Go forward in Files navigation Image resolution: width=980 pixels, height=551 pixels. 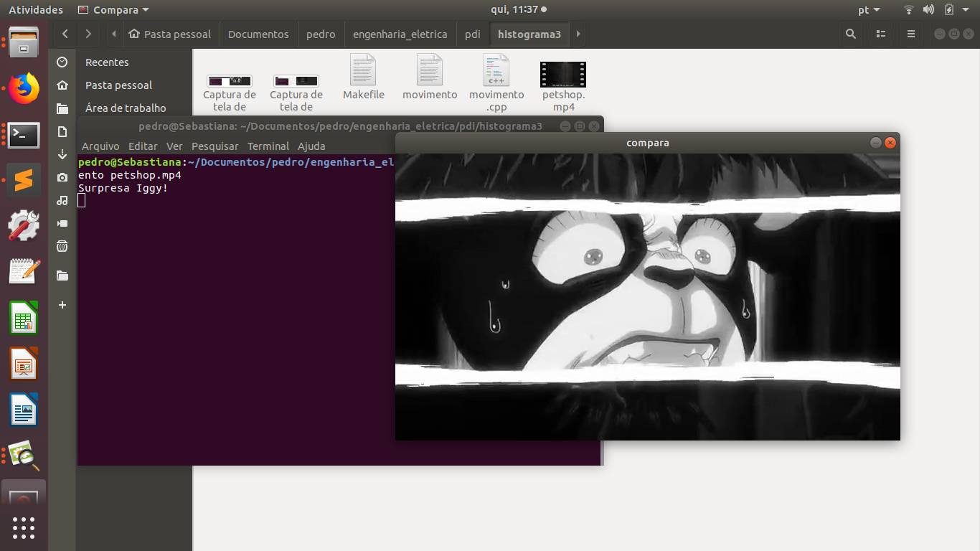coord(88,34)
